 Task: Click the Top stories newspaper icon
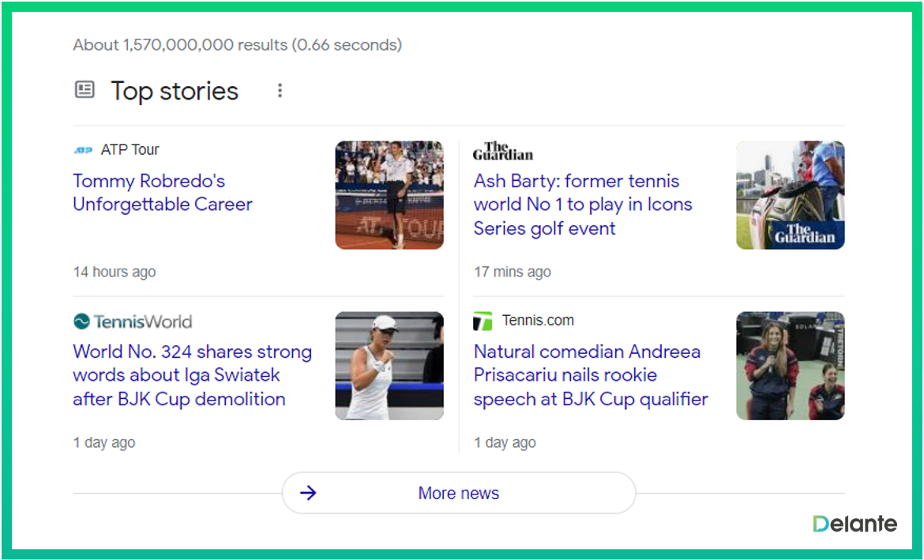pos(85,90)
